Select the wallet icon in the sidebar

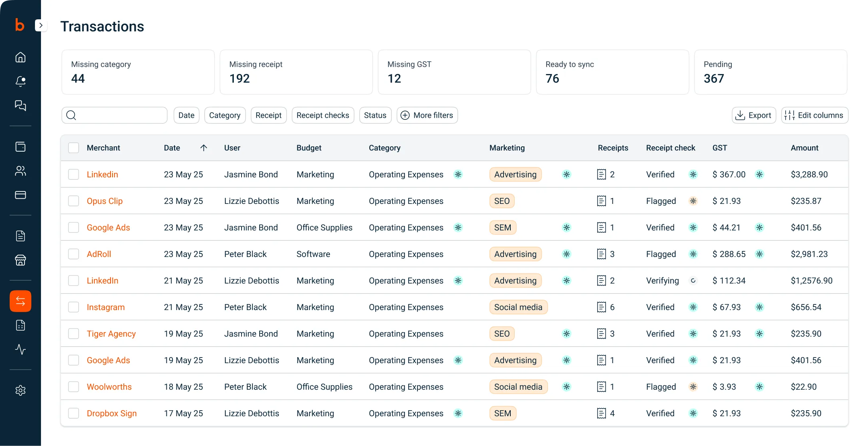(20, 146)
